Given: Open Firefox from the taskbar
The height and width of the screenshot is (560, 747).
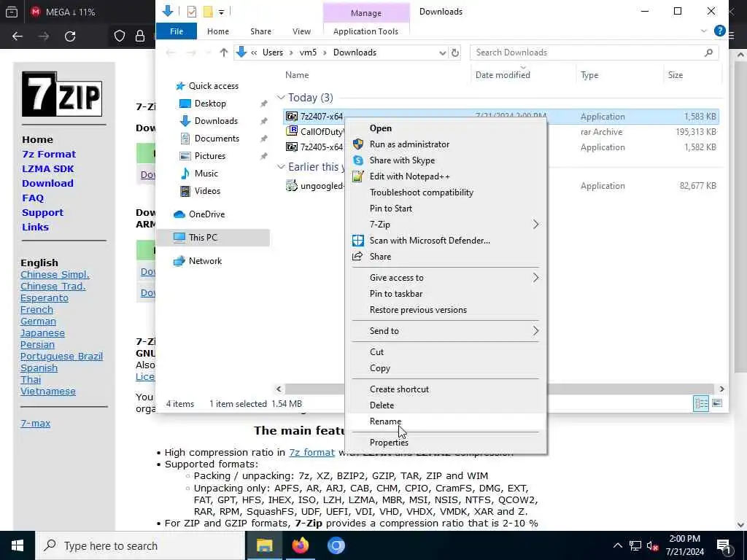Looking at the screenshot, I should point(300,545).
